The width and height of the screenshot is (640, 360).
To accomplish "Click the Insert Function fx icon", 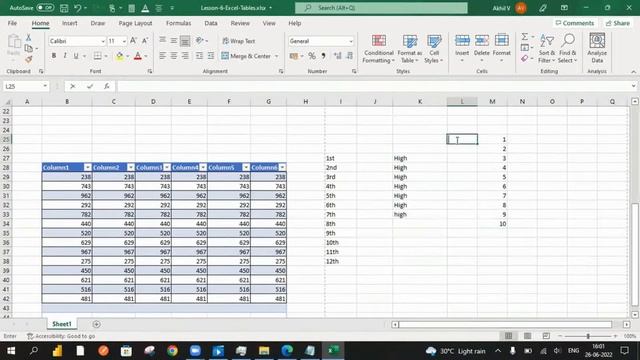I will tap(107, 86).
